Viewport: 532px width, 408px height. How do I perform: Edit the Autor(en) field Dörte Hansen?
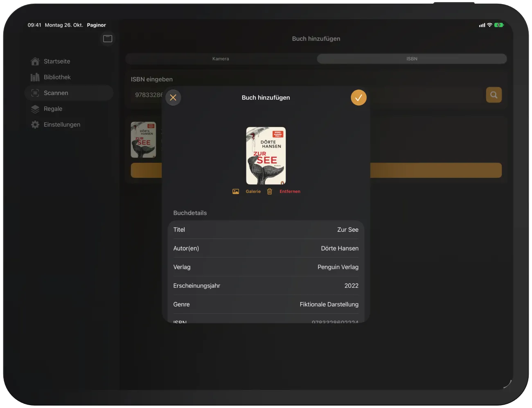[266, 248]
